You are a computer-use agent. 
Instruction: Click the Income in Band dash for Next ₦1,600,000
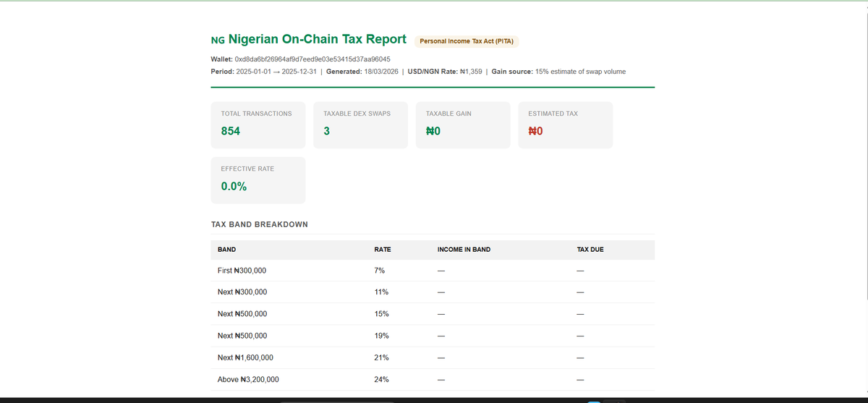pyautogui.click(x=441, y=357)
